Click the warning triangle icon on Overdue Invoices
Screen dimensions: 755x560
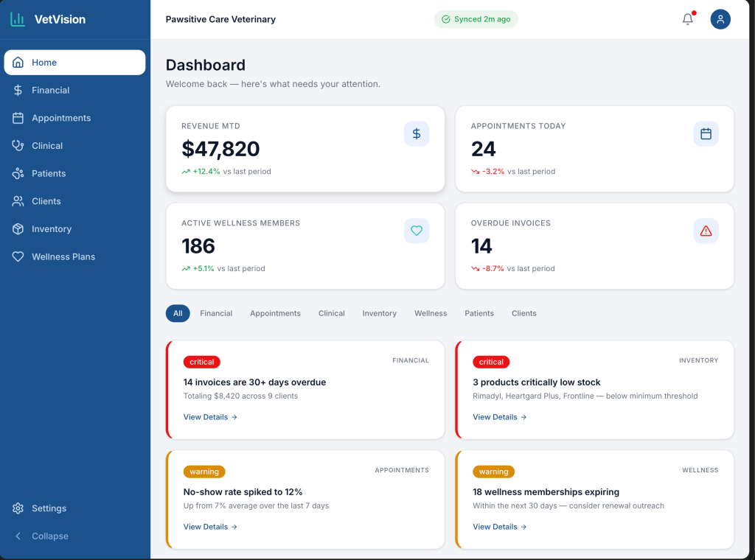pos(706,231)
